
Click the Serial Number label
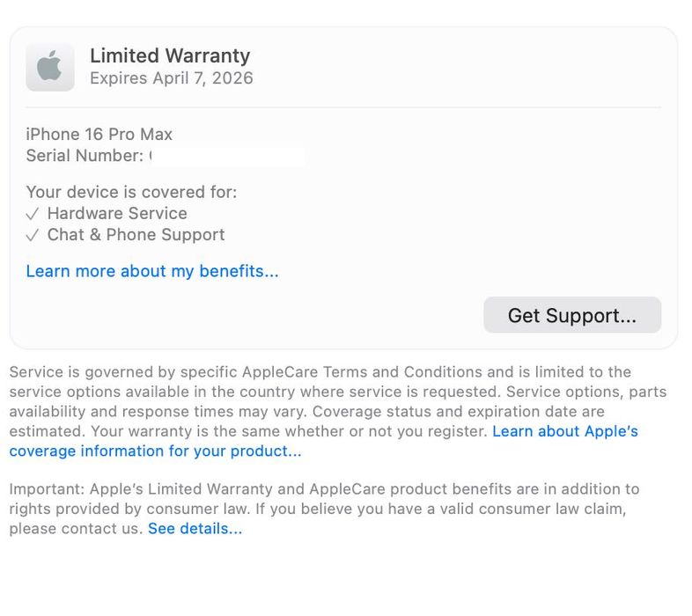(85, 156)
